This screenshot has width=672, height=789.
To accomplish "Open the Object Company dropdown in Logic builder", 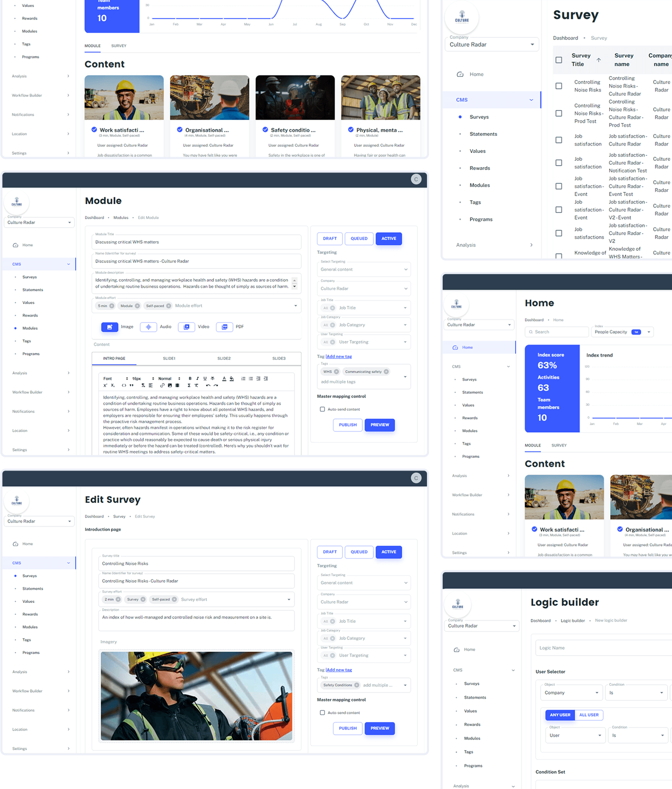I will pyautogui.click(x=597, y=693).
